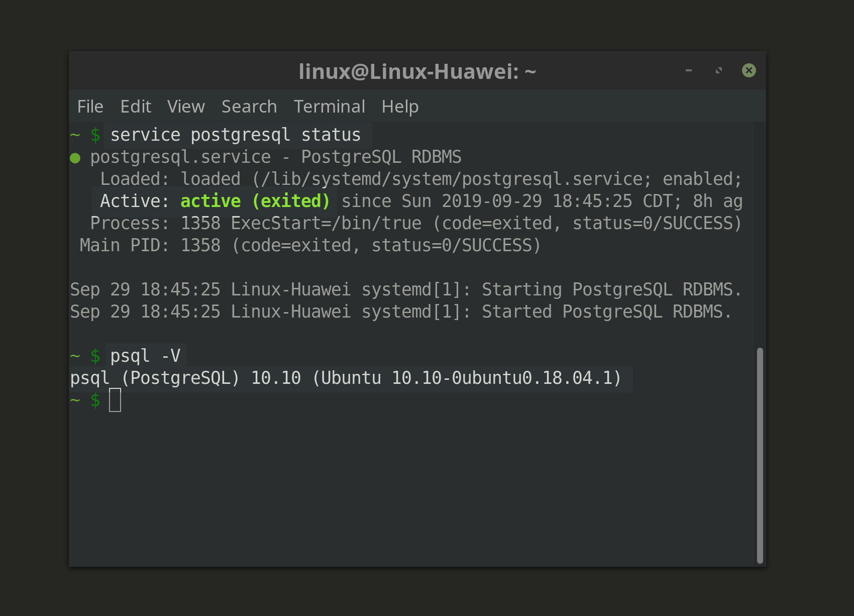
Task: Click the 'Started PostgreSQL RDBMS' log line
Action: point(399,311)
